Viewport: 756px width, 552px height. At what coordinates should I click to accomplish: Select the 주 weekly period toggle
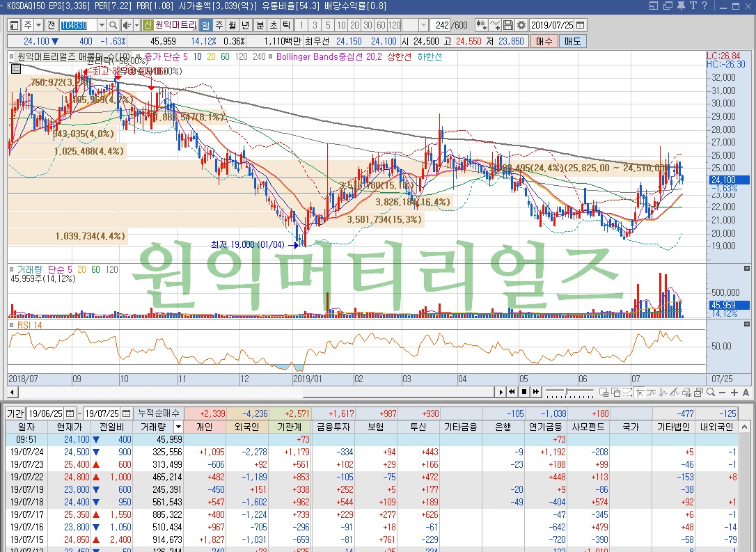[219, 25]
